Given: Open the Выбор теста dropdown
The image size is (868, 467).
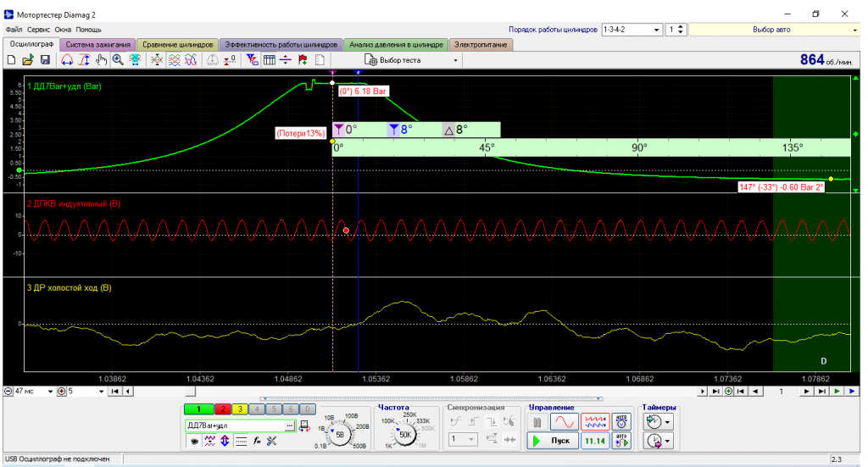Looking at the screenshot, I should (455, 60).
